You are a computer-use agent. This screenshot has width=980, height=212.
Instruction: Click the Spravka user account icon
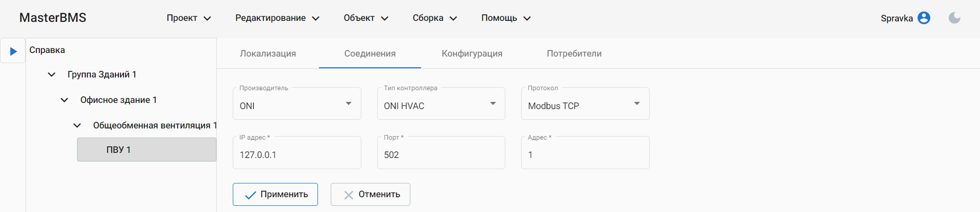click(923, 18)
